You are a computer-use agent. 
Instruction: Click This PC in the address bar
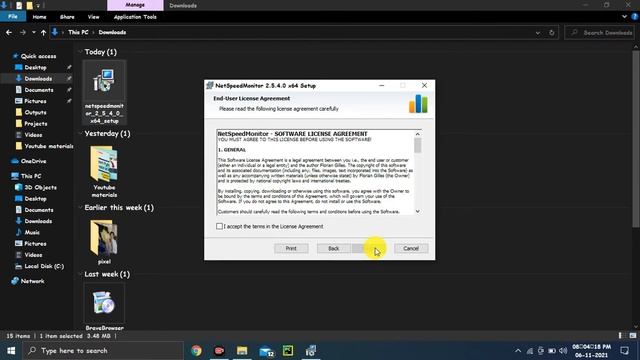pos(78,32)
